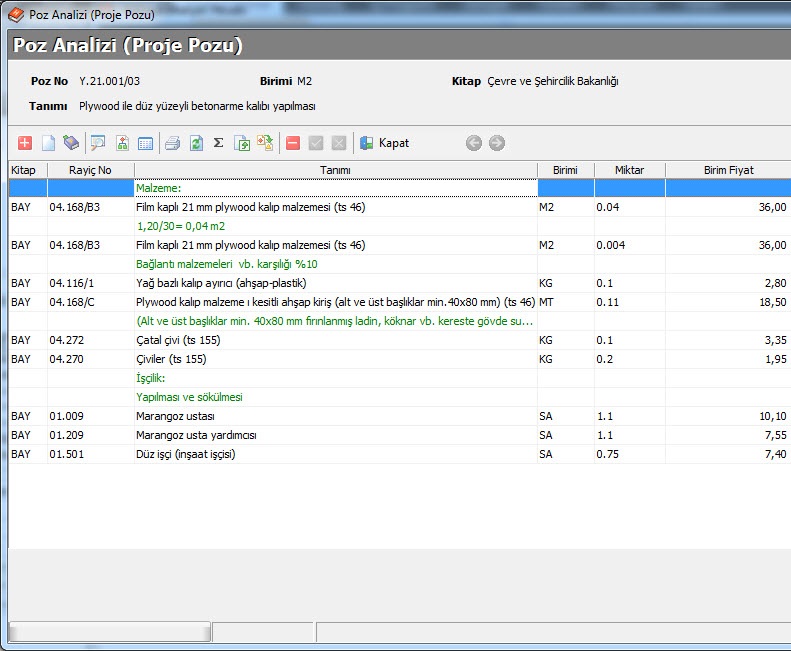Sort by the Rayiç No column header
The image size is (791, 651).
click(x=90, y=170)
